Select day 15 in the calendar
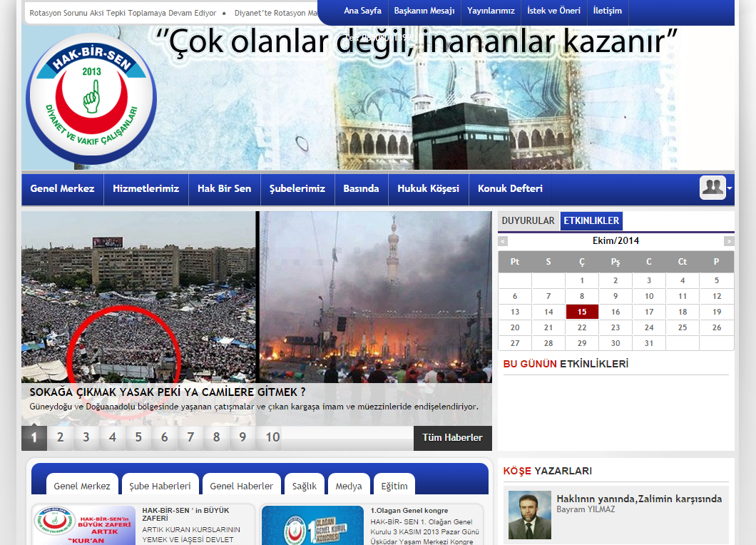This screenshot has height=545, width=756. point(582,312)
